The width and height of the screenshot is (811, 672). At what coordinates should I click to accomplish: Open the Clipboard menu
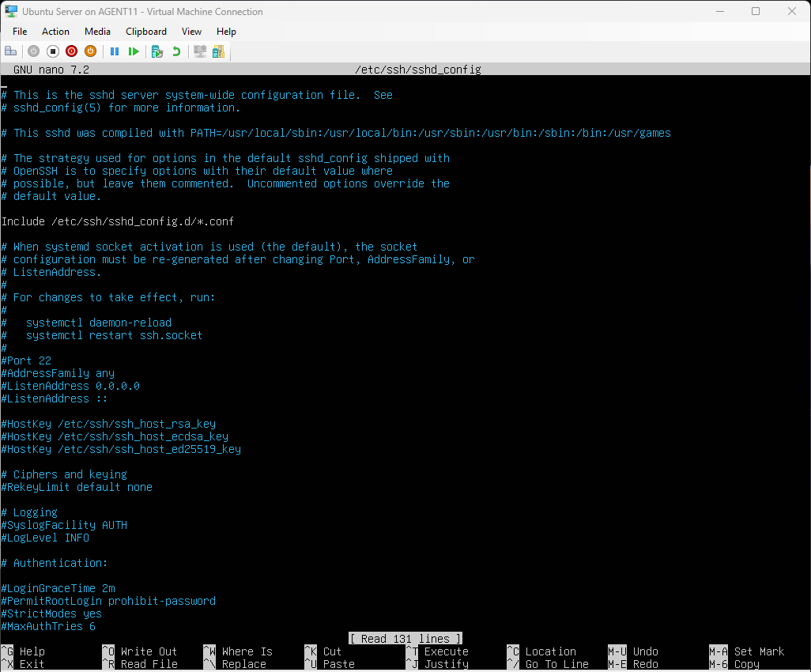[146, 32]
